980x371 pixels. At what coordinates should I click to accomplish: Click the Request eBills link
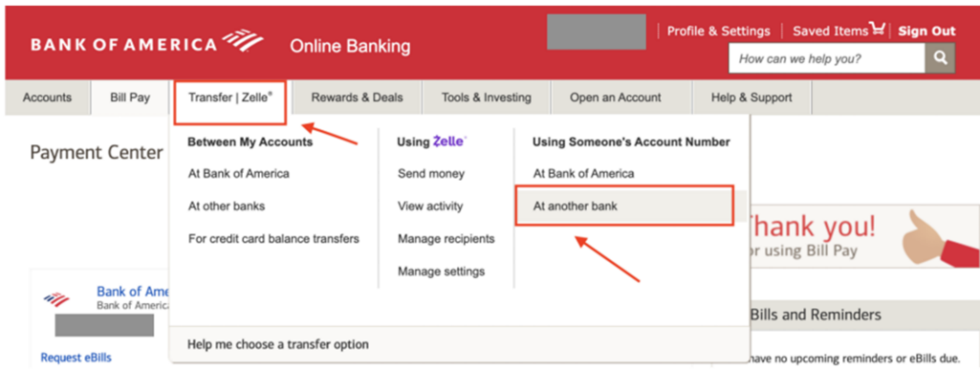(x=76, y=357)
